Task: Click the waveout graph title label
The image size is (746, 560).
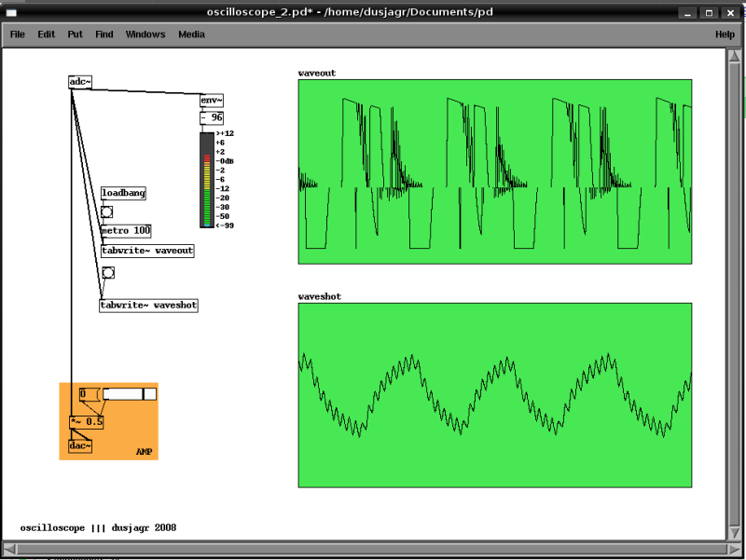Action: coord(317,74)
